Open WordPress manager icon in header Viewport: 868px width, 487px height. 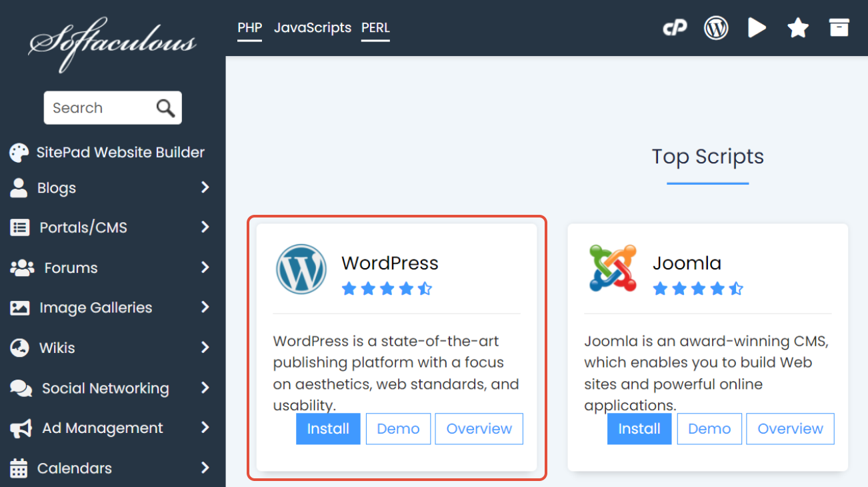[x=716, y=28]
